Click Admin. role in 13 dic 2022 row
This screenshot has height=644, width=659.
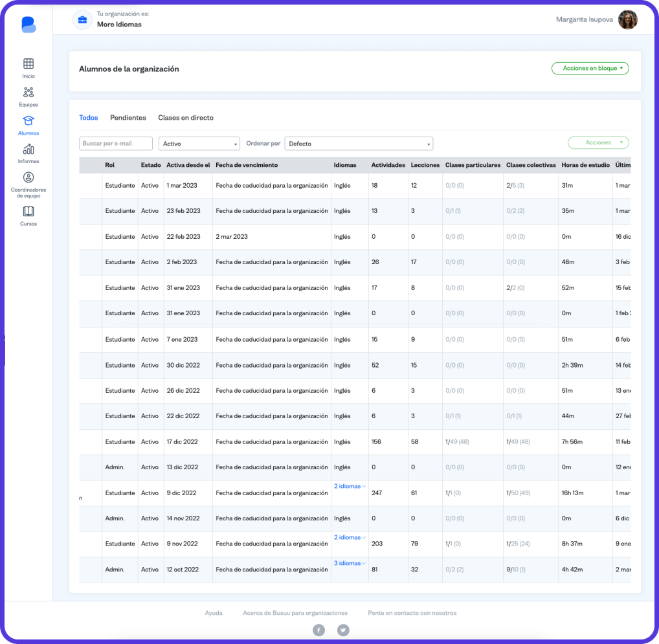pyautogui.click(x=115, y=467)
